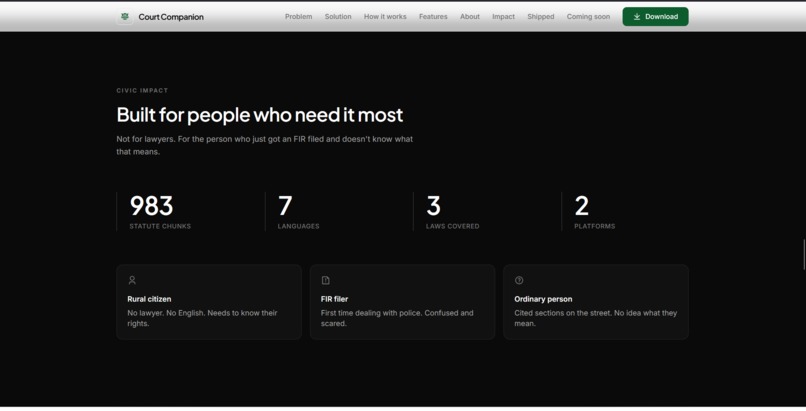Select the Rural citizen card title
Viewport: 806px width, 411px height.
[x=149, y=299]
